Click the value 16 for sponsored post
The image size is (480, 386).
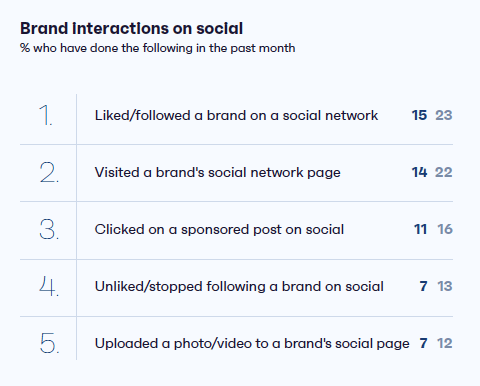tap(445, 229)
